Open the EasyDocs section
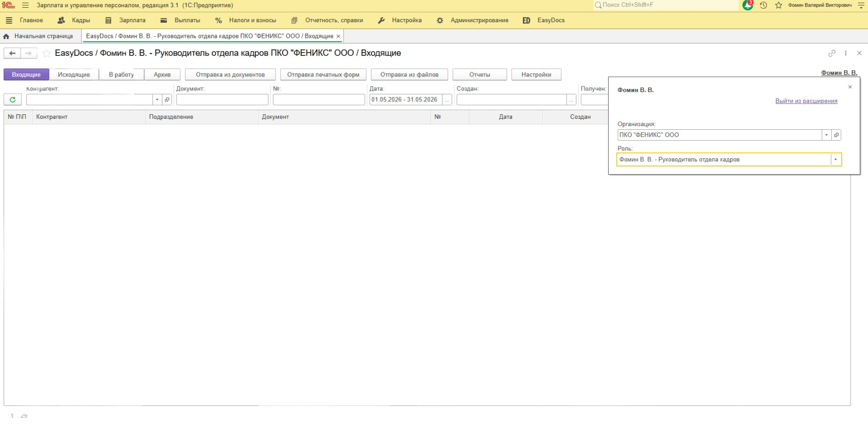868x425 pixels. (551, 21)
